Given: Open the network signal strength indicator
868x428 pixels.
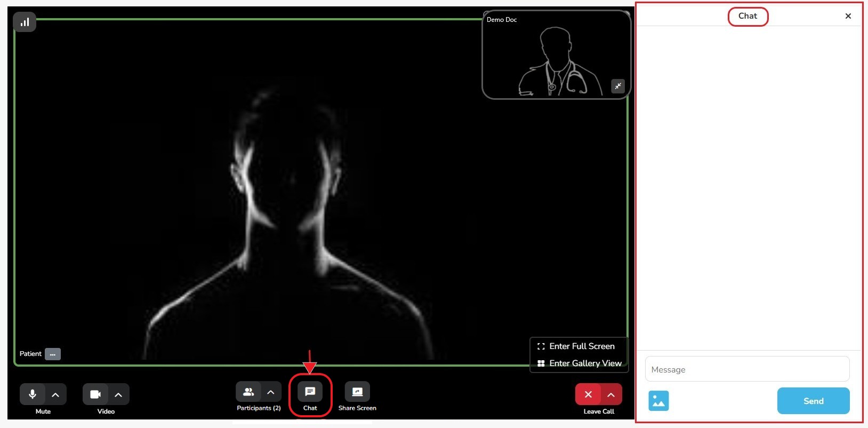Looking at the screenshot, I should (25, 22).
